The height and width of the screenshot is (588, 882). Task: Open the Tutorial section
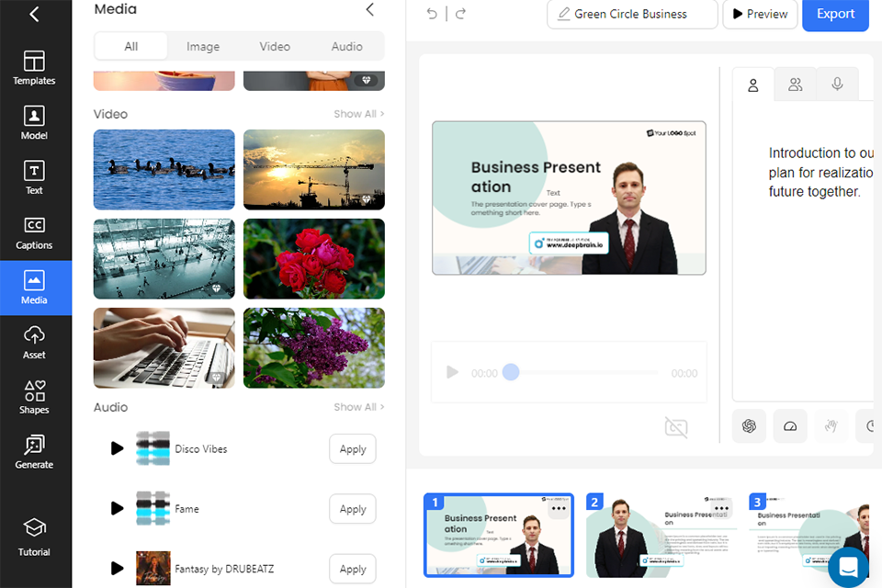click(x=34, y=537)
